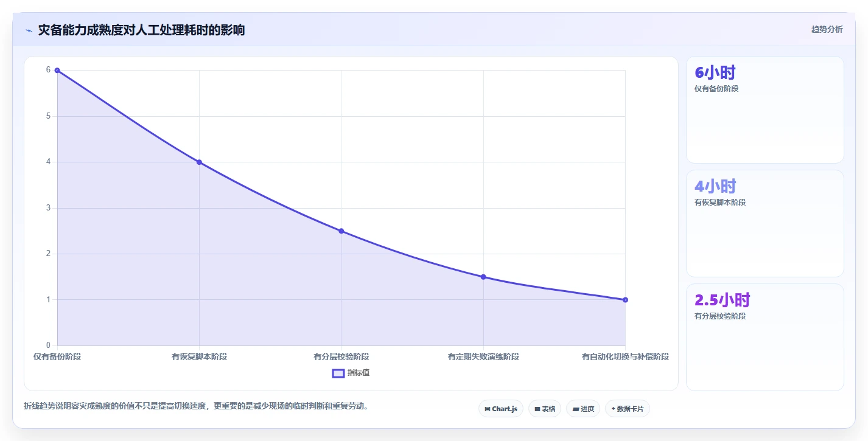Click the y-axis value 6

coord(48,70)
